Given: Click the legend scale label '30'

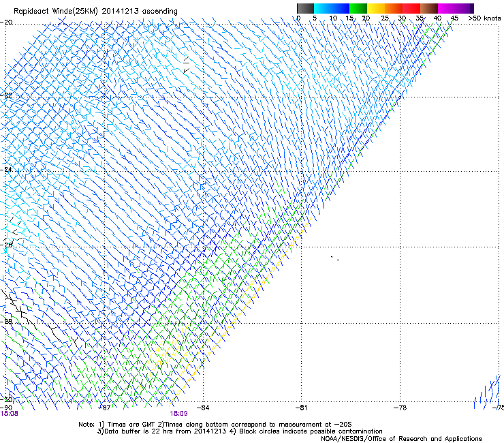Looking at the screenshot, I should coord(402,18).
